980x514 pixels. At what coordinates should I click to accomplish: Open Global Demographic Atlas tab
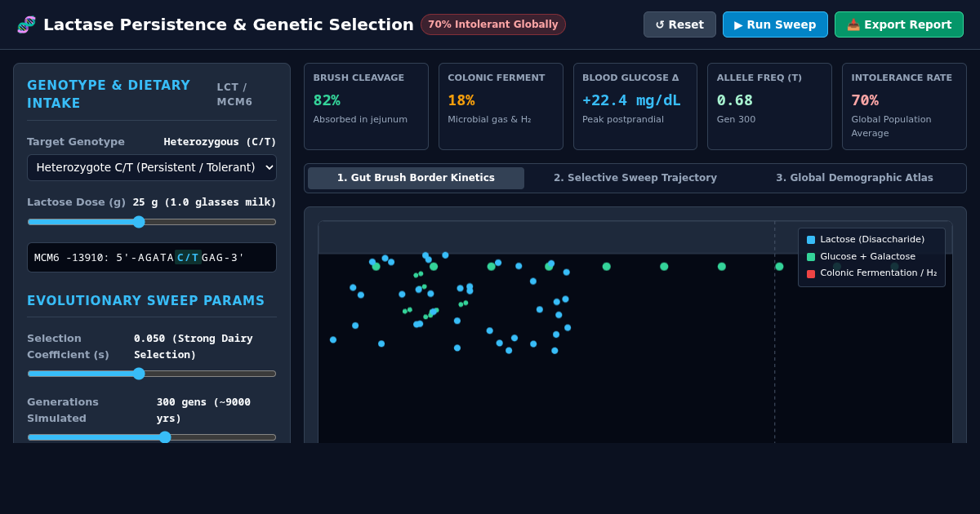(854, 178)
